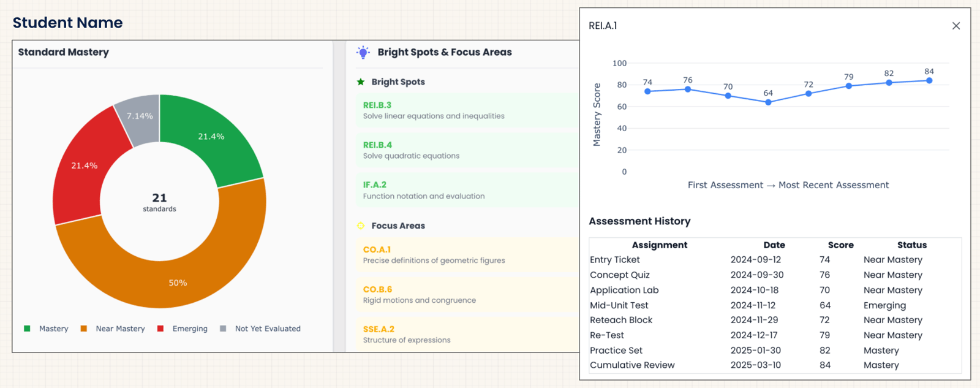Click the lightbulb icon beside Bright Spots & Focus Areas
980x388 pixels.
(363, 52)
